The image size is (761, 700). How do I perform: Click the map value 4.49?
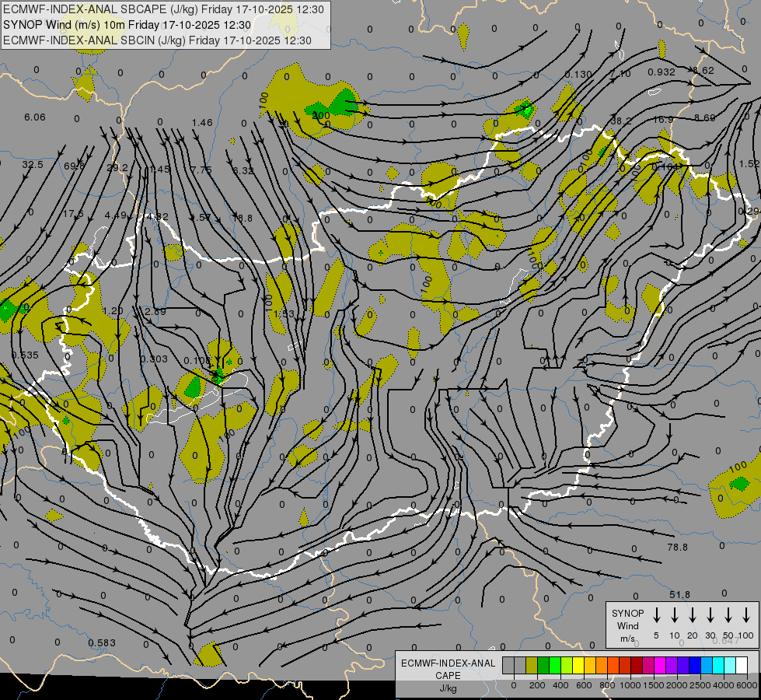coord(116,215)
